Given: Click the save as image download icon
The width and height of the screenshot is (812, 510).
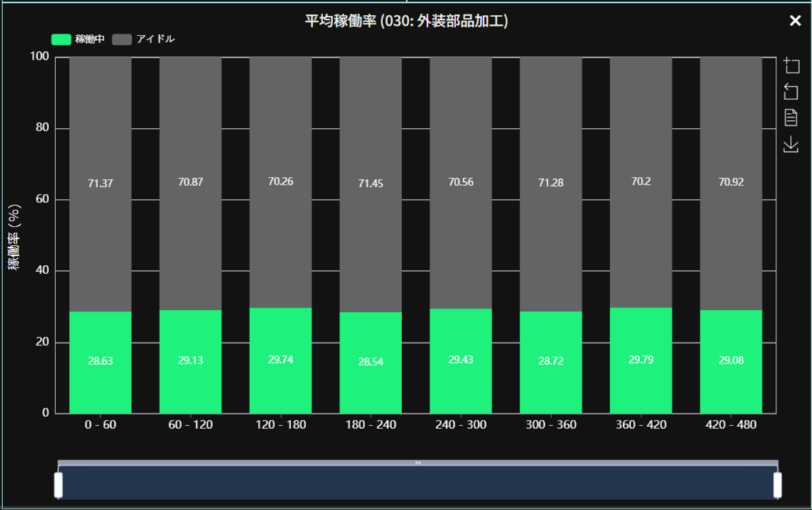Looking at the screenshot, I should pyautogui.click(x=791, y=144).
